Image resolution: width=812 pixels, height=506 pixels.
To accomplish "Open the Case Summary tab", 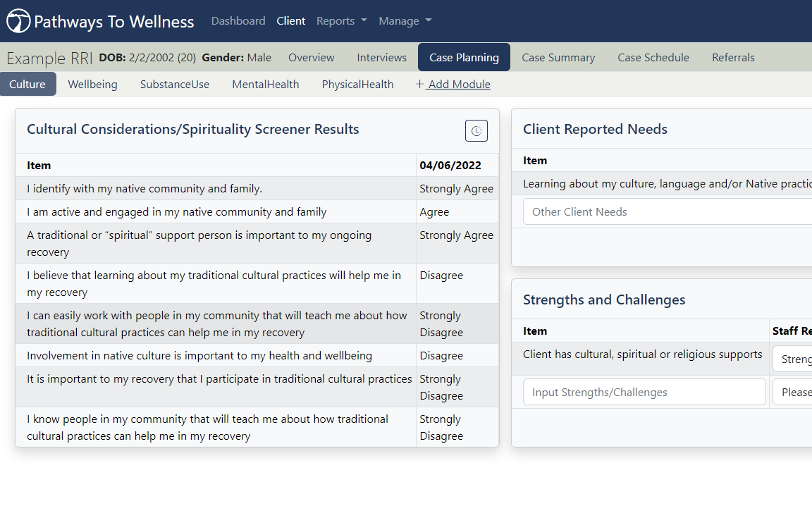I will 558,58.
